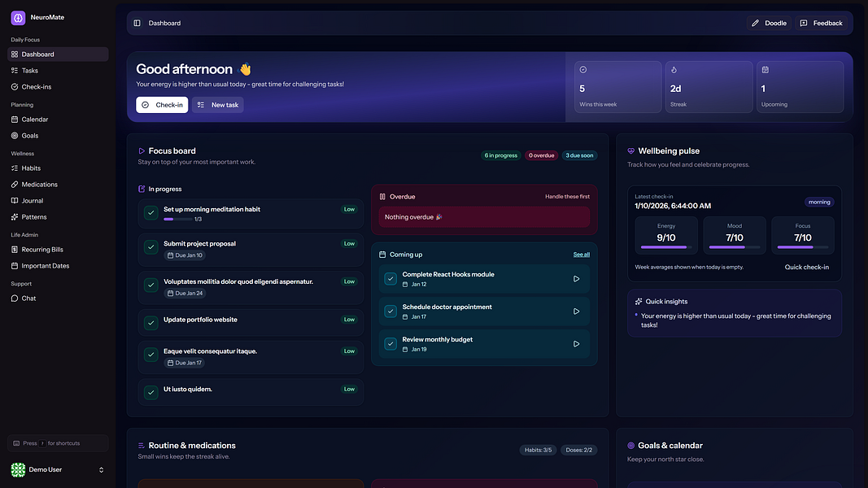The height and width of the screenshot is (488, 868).
Task: Click the Upcoming calendar icon
Action: (x=765, y=70)
